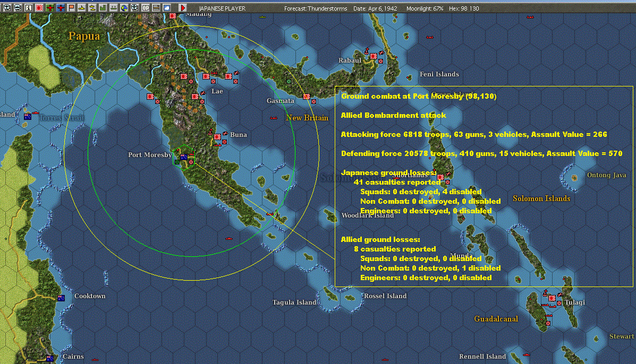Open the information 'i' toolbar button
The width and height of the screenshot is (636, 364).
point(28,7)
